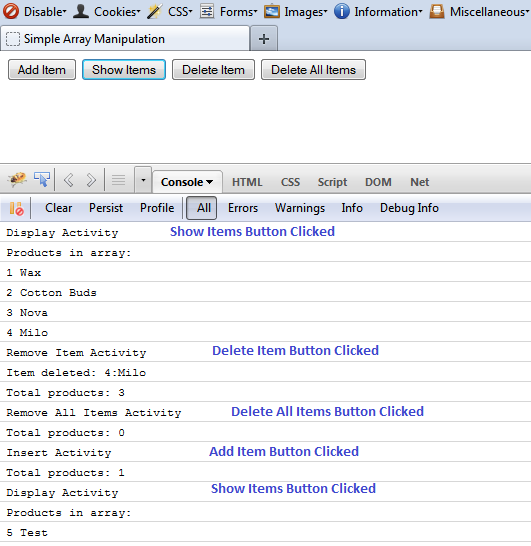Click the Firebug bug icon
The image size is (531, 546).
click(x=17, y=180)
